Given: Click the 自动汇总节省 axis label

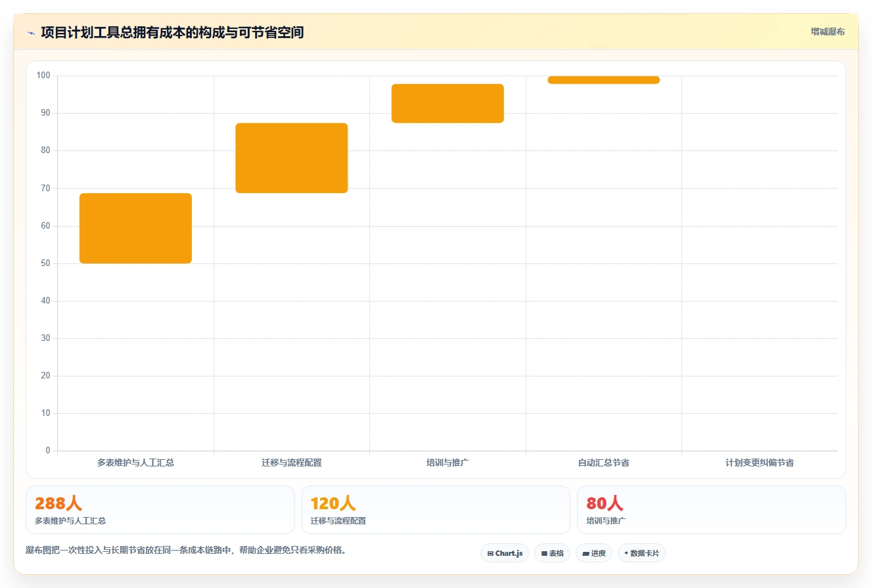Looking at the screenshot, I should [x=603, y=463].
